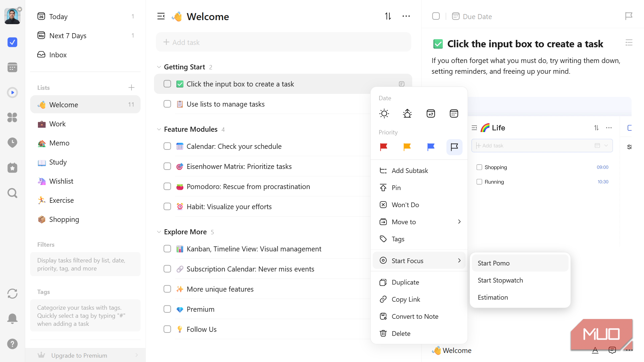Toggle the sidebar collapse icon near Welcome
Viewport: 644px width, 362px height.
[161, 16]
